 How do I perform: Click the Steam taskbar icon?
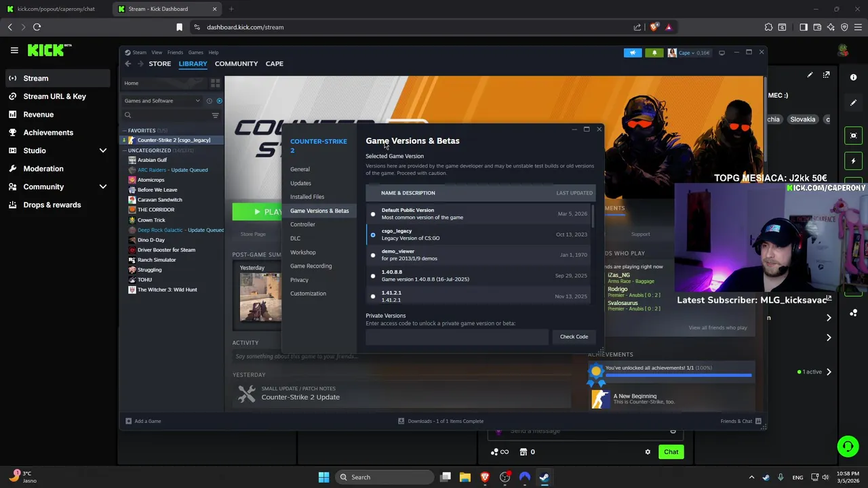click(544, 477)
